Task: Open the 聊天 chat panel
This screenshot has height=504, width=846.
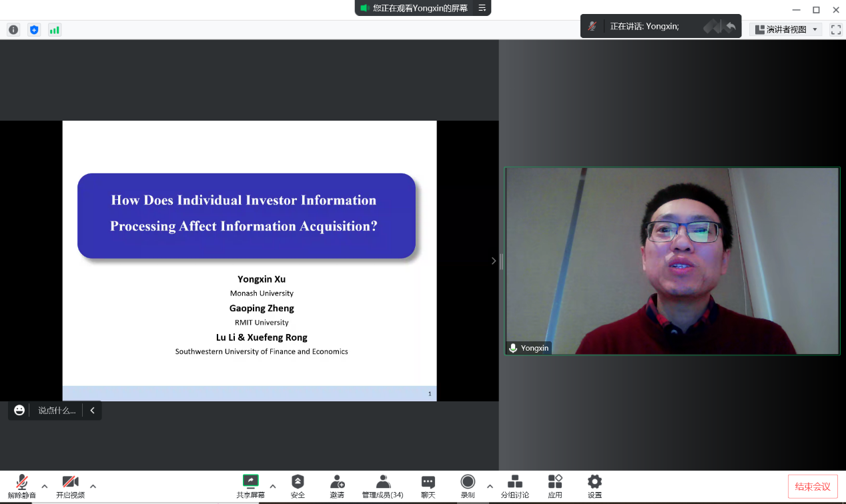Action: click(x=428, y=486)
